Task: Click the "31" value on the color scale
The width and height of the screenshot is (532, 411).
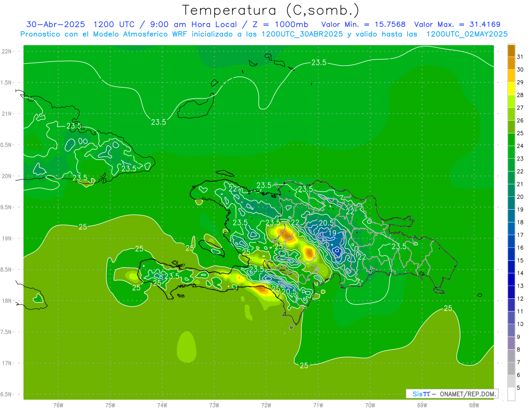Action: tap(520, 57)
